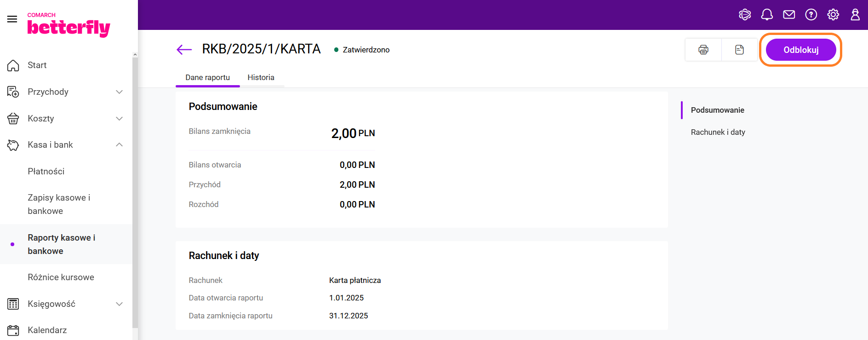The image size is (868, 340).
Task: Expand the Księgowość sidebar section
Action: tap(119, 304)
